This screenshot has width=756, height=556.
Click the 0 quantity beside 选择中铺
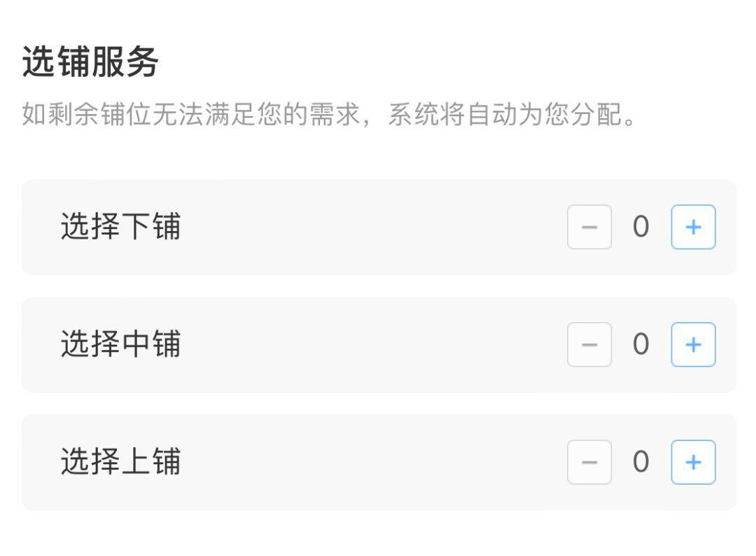pos(640,345)
